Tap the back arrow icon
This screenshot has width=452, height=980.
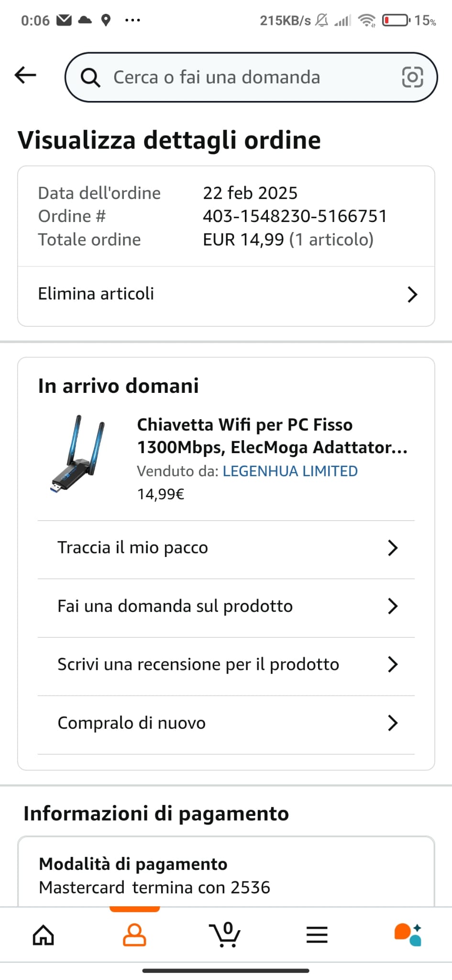pos(25,75)
